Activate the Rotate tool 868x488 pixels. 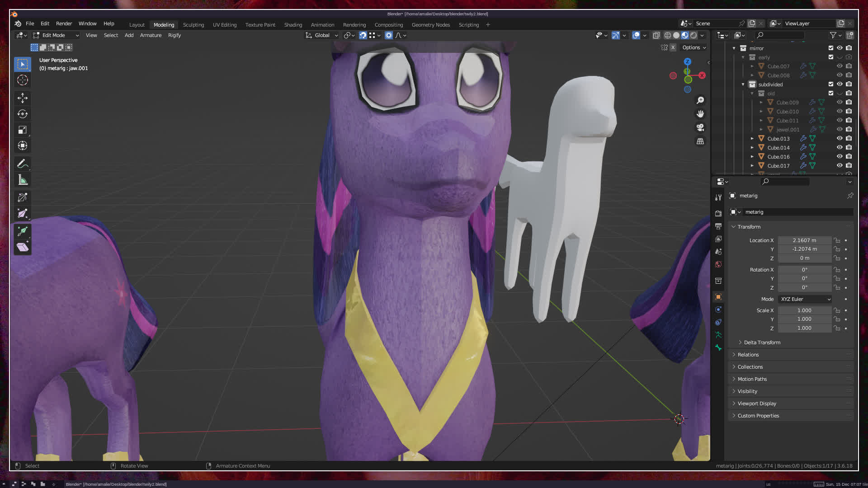tap(23, 114)
